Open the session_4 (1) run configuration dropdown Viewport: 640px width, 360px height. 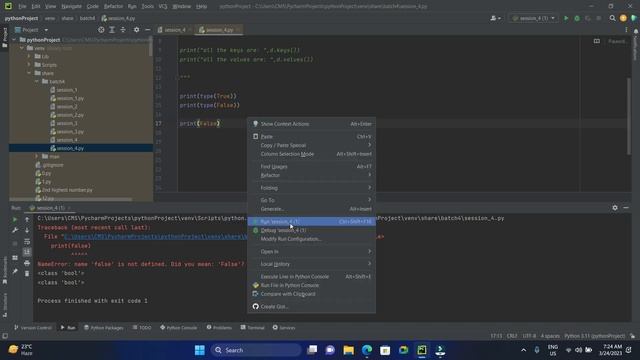pos(533,18)
